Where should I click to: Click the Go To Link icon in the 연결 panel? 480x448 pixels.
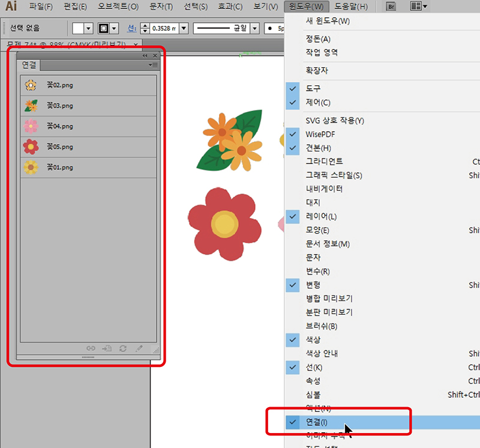pyautogui.click(x=107, y=348)
